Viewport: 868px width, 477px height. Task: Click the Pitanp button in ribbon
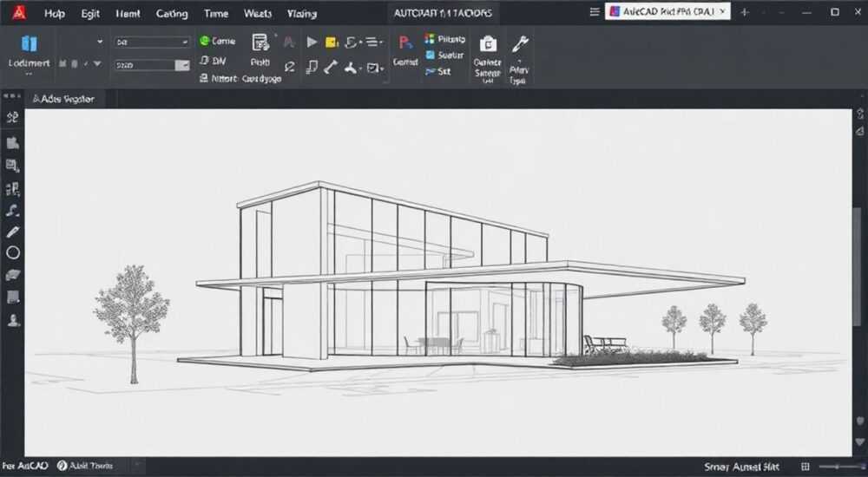(445, 39)
